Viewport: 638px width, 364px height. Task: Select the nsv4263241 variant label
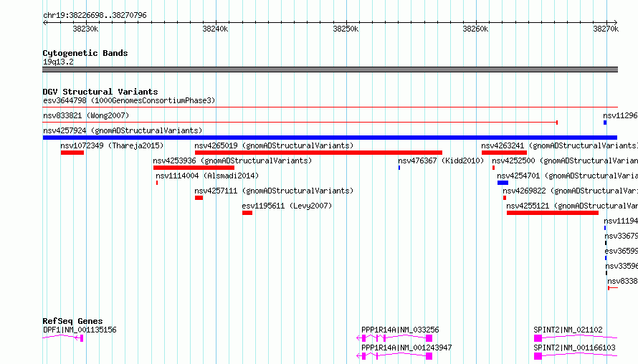(x=559, y=145)
